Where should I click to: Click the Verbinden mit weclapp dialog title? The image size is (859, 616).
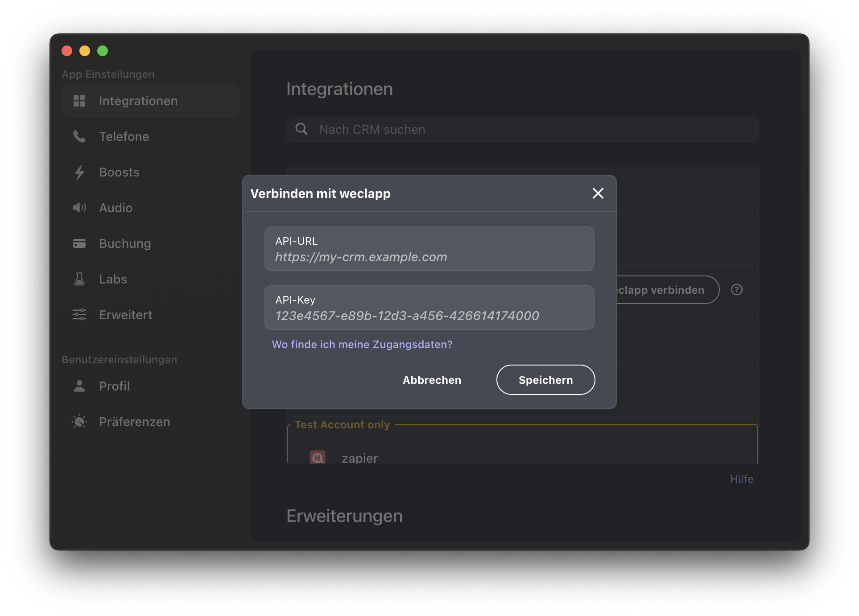click(x=321, y=193)
